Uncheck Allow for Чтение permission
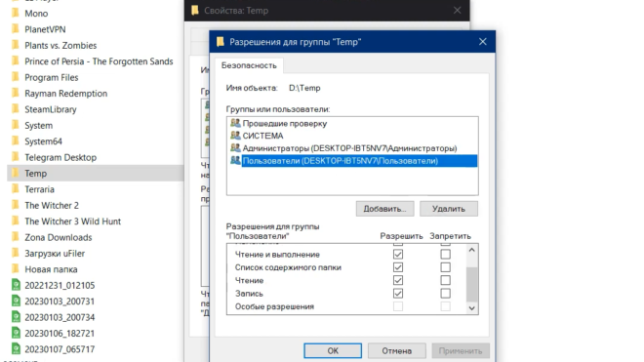This screenshot has height=362, width=644. click(397, 281)
